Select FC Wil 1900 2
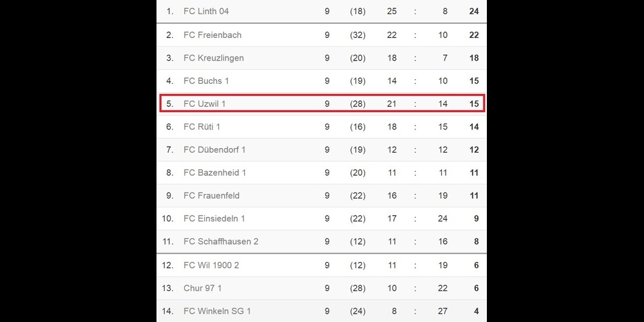The width and height of the screenshot is (644, 322). pyautogui.click(x=211, y=265)
